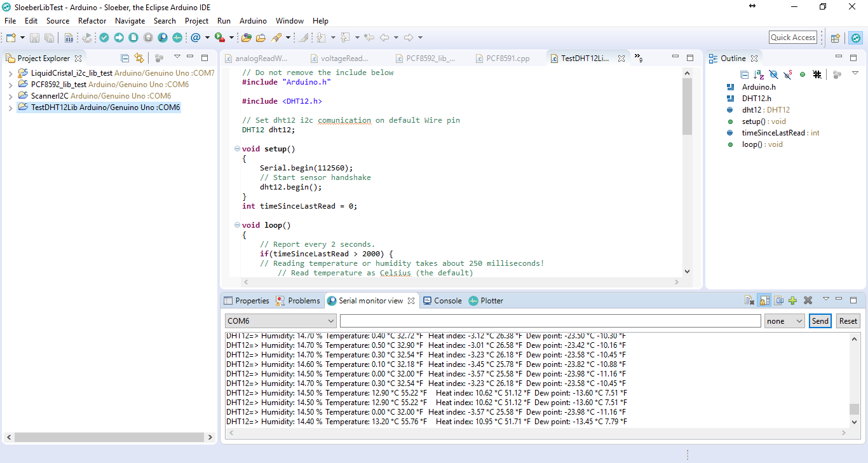Click the Run with toolbox toolbar icon

220,38
